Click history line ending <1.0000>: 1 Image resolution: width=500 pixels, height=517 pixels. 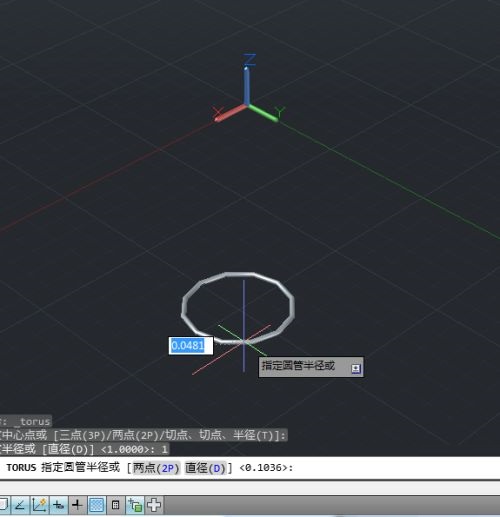84,449
